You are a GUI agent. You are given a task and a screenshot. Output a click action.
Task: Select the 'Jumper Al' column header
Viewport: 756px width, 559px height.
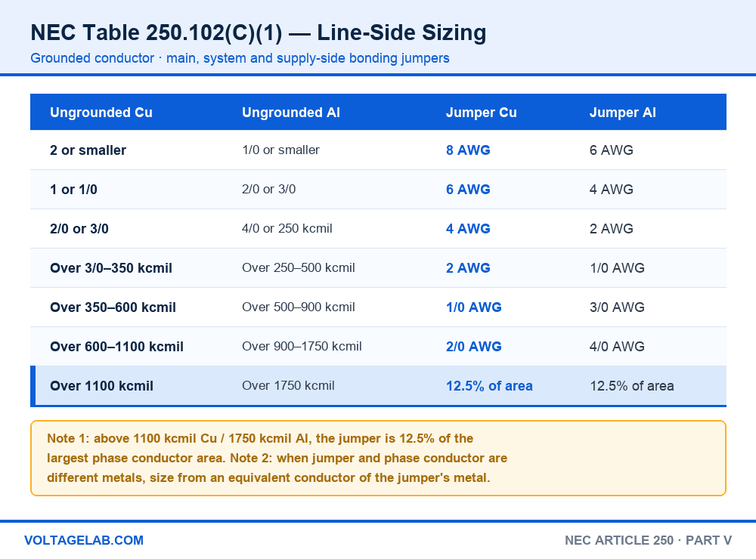pos(622,113)
